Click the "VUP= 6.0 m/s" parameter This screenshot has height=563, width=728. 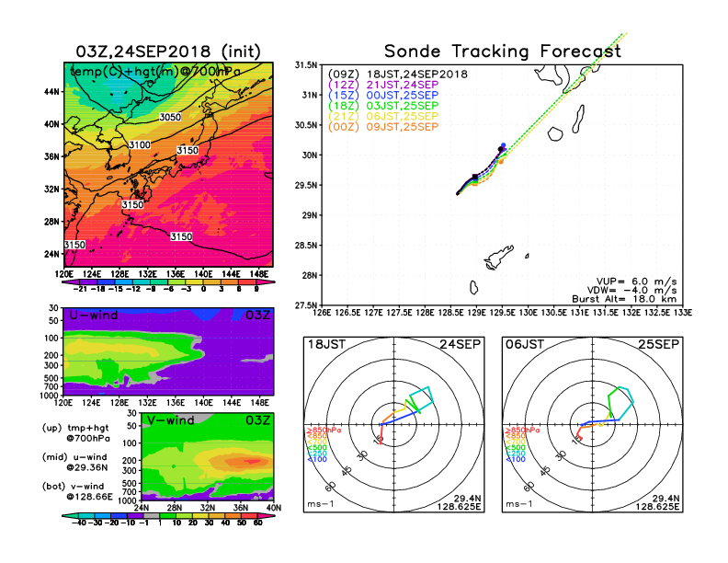coord(636,281)
